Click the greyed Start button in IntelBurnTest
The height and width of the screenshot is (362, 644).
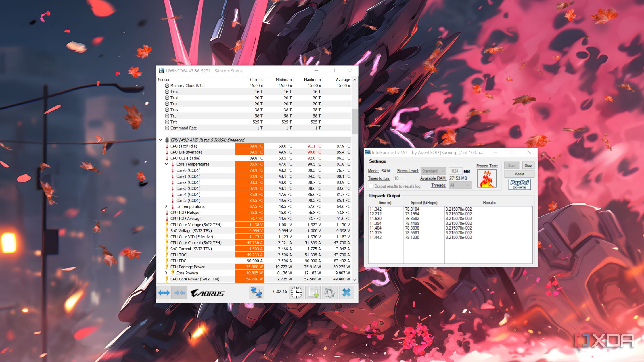[511, 165]
